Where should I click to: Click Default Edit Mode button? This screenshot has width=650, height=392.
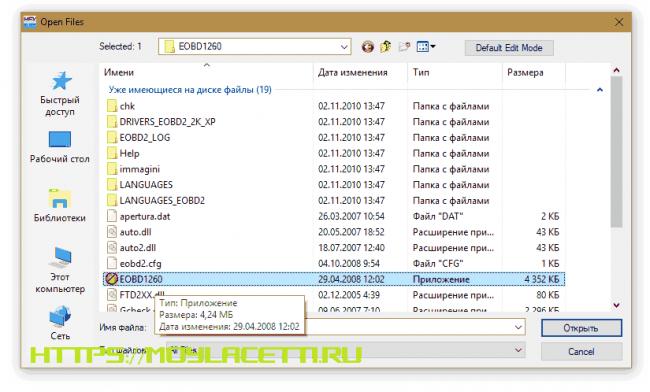click(x=509, y=48)
